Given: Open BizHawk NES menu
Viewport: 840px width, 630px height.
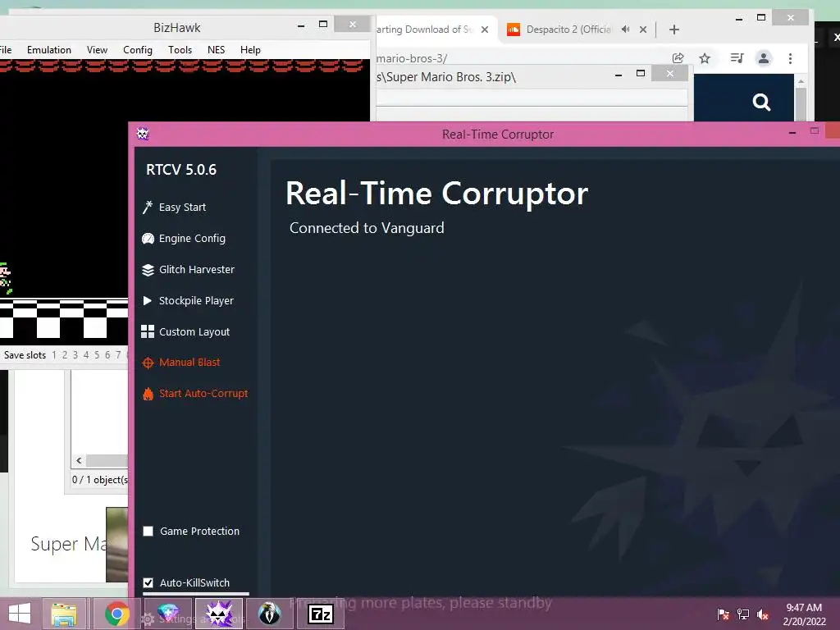Looking at the screenshot, I should 216,50.
